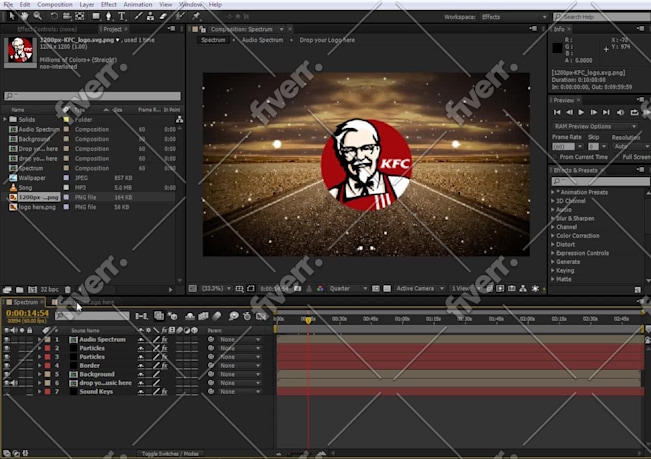
Task: Select the Pen tool
Action: pos(109,16)
